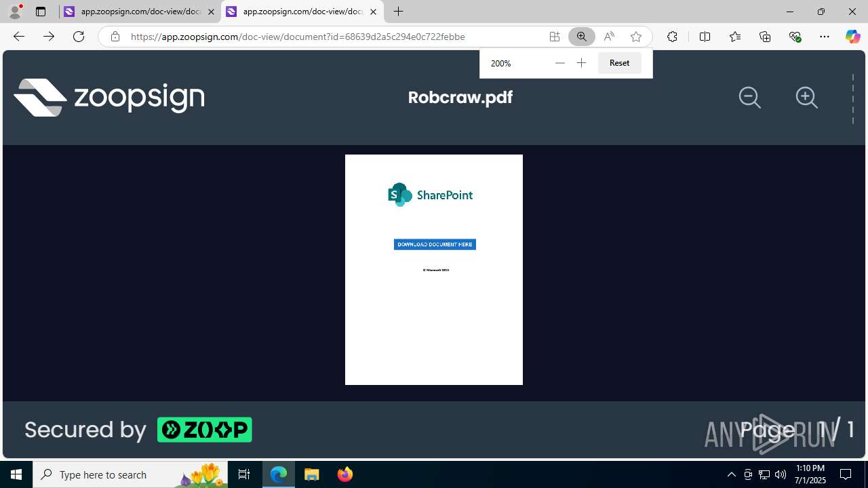
Task: Go forward in browser history
Action: [49, 37]
